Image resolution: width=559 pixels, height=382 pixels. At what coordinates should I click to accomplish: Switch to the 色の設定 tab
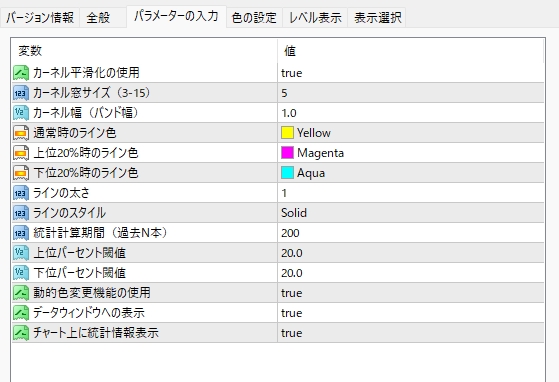click(x=254, y=17)
